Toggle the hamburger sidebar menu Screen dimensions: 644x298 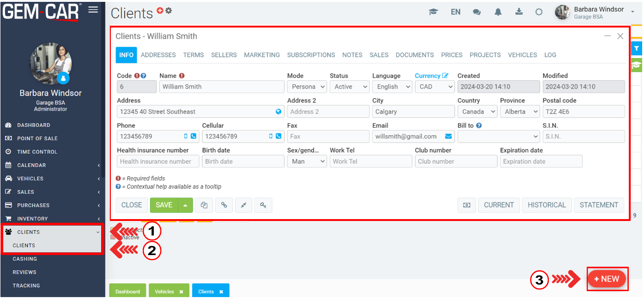tap(93, 10)
